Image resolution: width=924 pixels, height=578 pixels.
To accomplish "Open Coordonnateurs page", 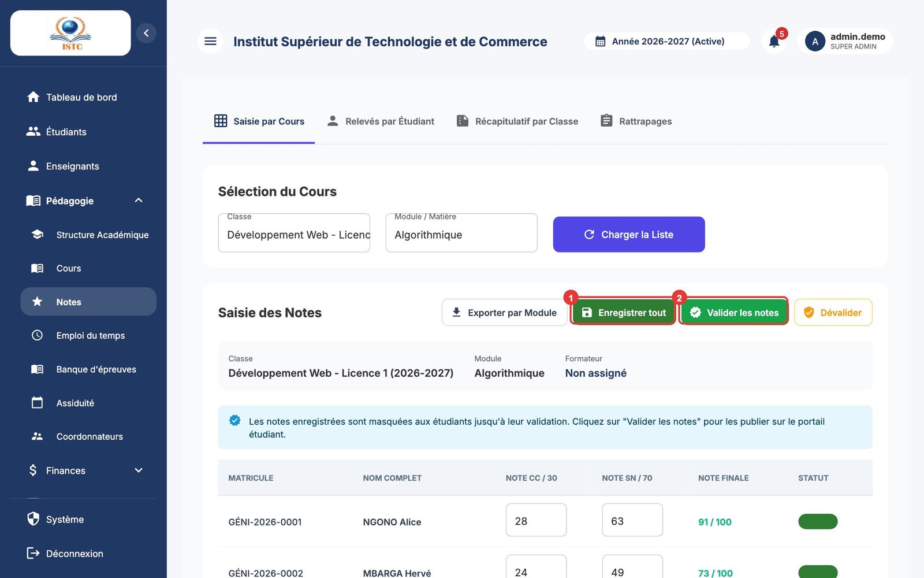I will 88,436.
